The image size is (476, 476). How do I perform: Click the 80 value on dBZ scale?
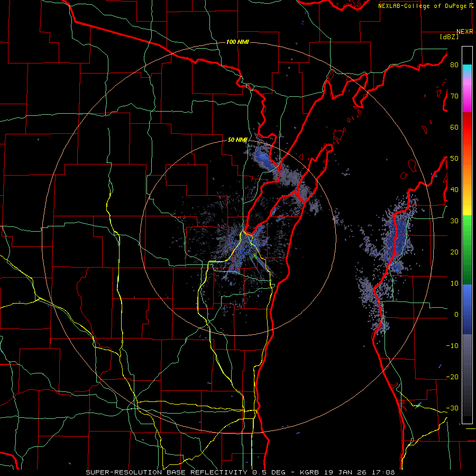point(454,65)
